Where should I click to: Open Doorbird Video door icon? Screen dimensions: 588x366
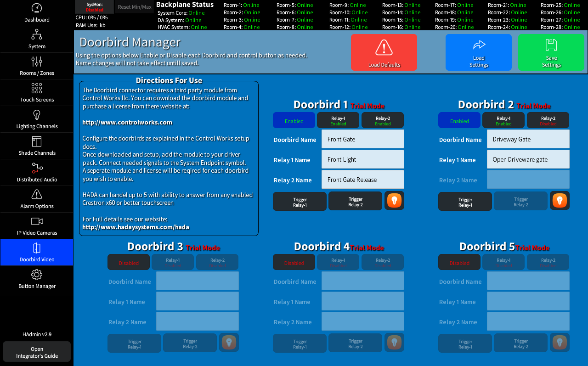point(37,248)
